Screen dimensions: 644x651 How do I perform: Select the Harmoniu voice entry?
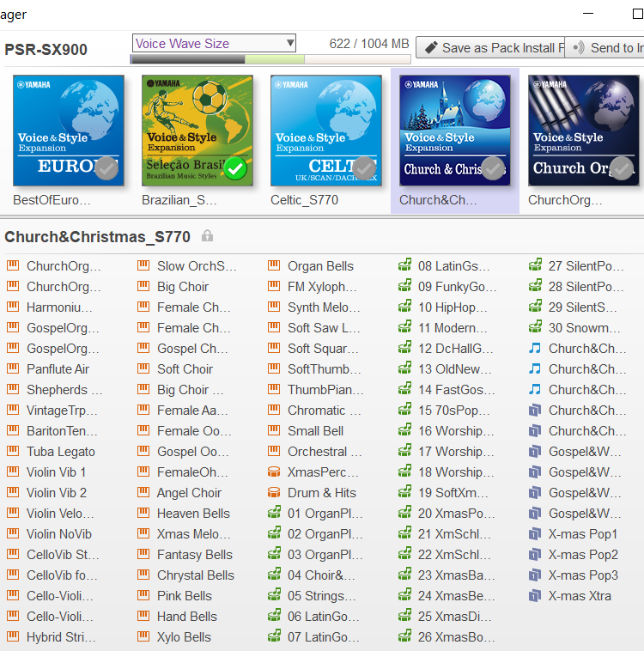click(x=51, y=307)
